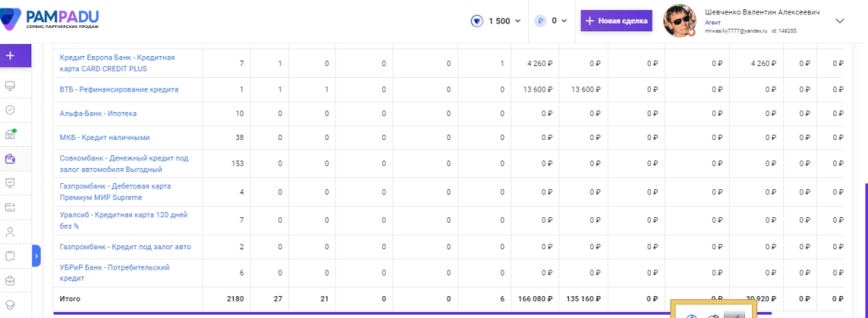Open the briefcase sidebar icon
The width and height of the screenshot is (868, 318).
(10, 281)
